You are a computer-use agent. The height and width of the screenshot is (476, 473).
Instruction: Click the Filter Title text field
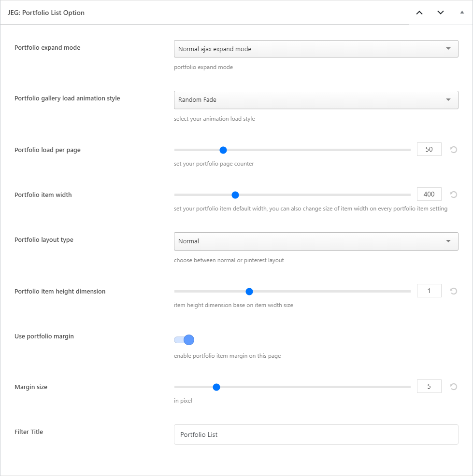[315, 434]
